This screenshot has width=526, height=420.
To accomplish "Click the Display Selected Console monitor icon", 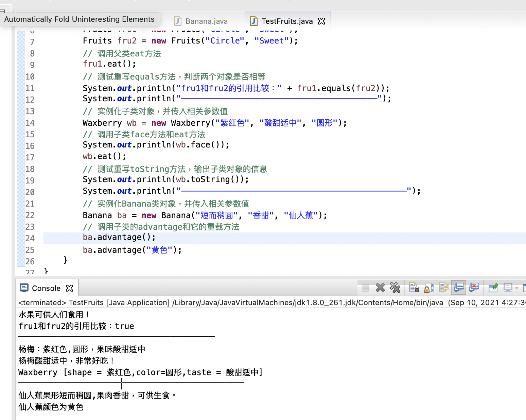I will click(508, 288).
